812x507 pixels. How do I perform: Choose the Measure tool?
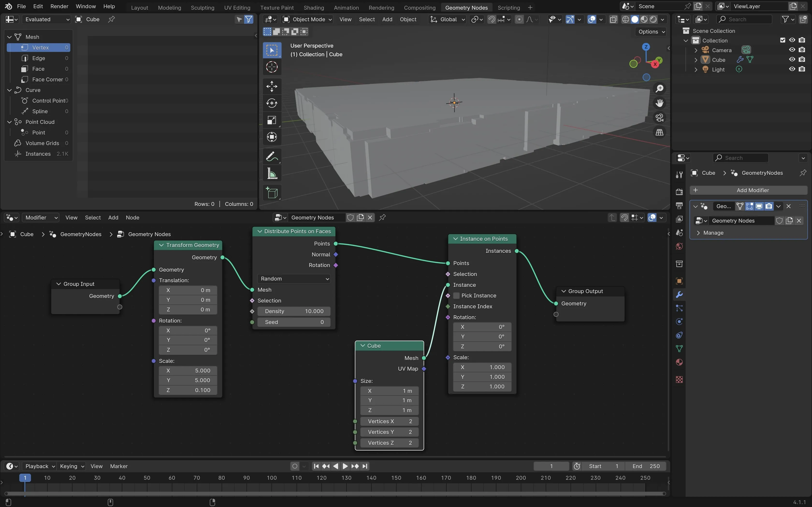[271, 174]
